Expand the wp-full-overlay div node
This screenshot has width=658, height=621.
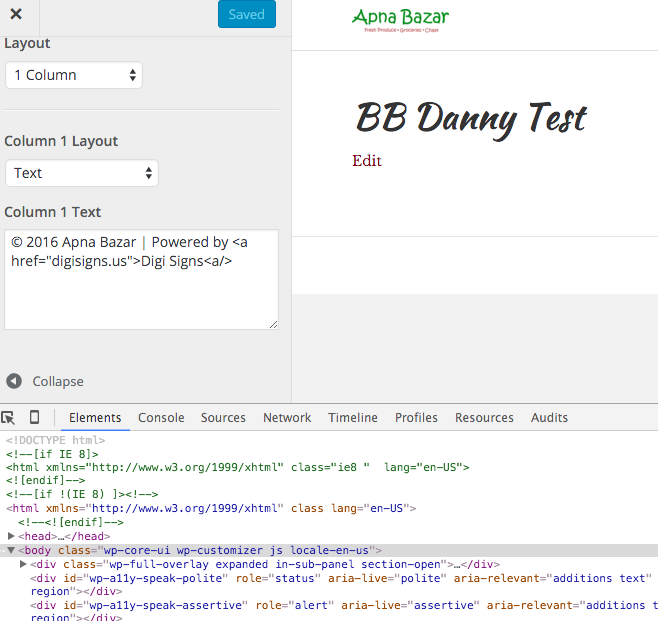click(24, 564)
